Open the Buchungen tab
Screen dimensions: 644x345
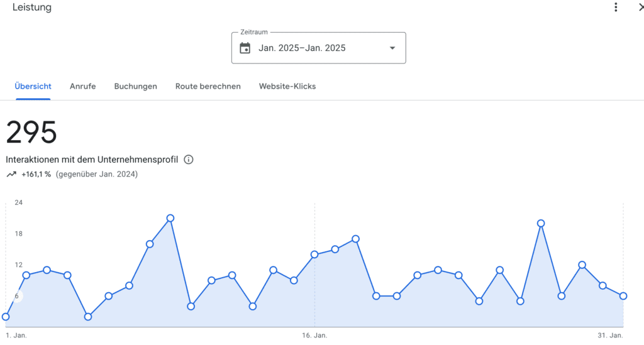pos(136,86)
